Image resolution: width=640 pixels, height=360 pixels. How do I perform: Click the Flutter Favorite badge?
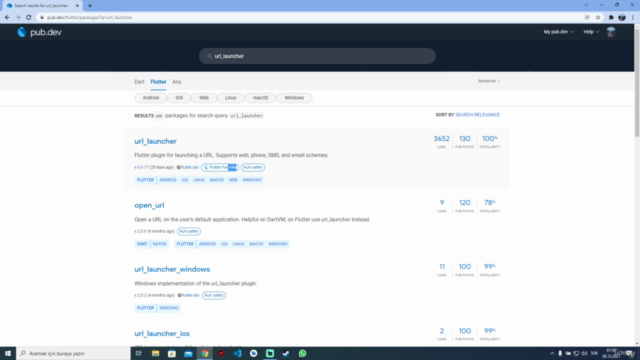coord(220,167)
